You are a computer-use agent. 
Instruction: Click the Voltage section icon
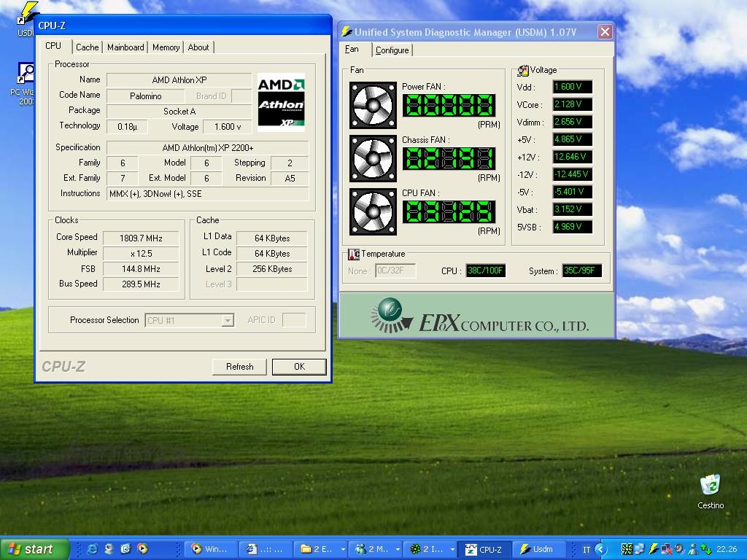pyautogui.click(x=523, y=71)
